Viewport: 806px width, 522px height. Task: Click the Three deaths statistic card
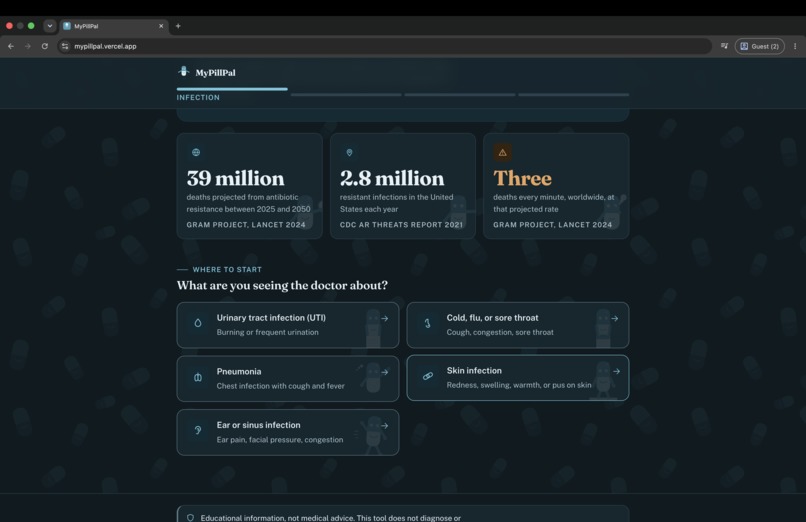pos(556,186)
